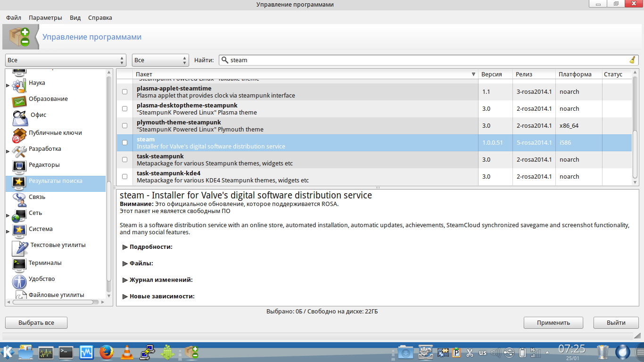The image size is (644, 362).
Task: Open the wide 'Все' filter dropdown
Action: pos(66,60)
